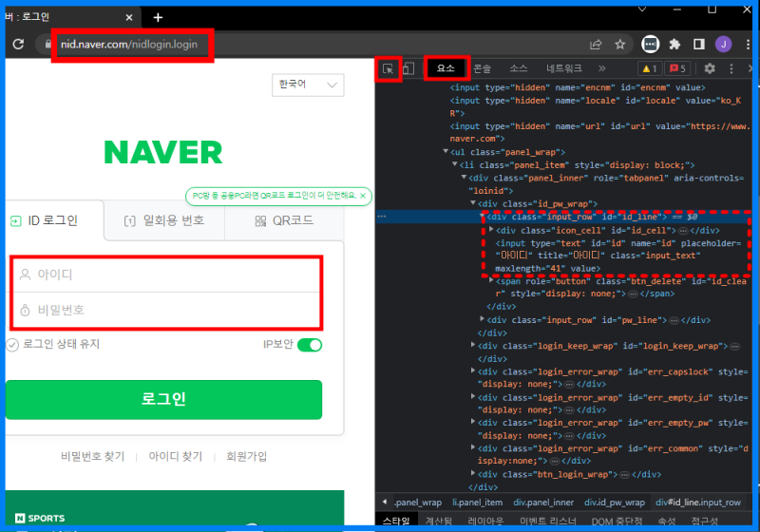
Task: Switch to the 요소 DevTools tab
Action: [446, 68]
